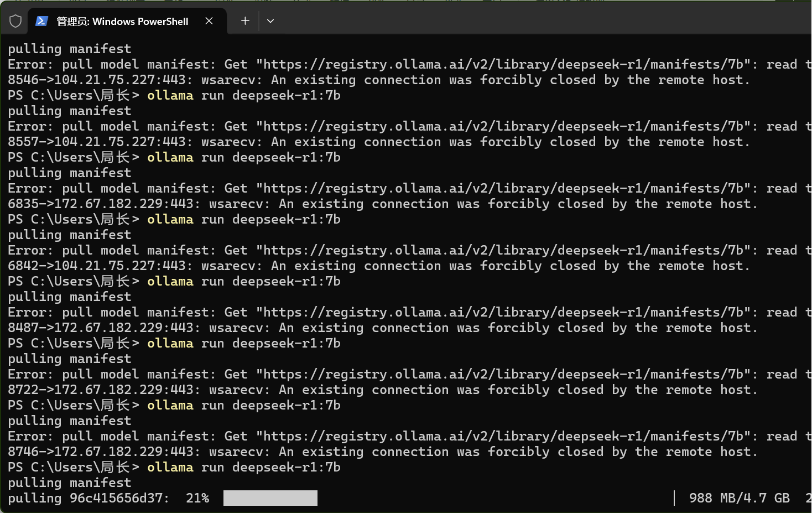The width and height of the screenshot is (812, 513).
Task: Click the PowerShell icon on the active tab
Action: pos(41,21)
